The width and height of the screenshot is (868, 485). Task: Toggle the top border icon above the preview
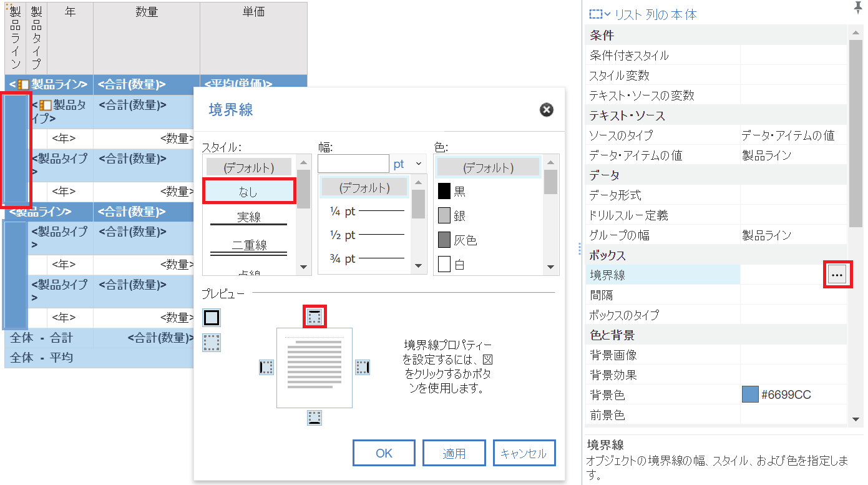tap(315, 317)
